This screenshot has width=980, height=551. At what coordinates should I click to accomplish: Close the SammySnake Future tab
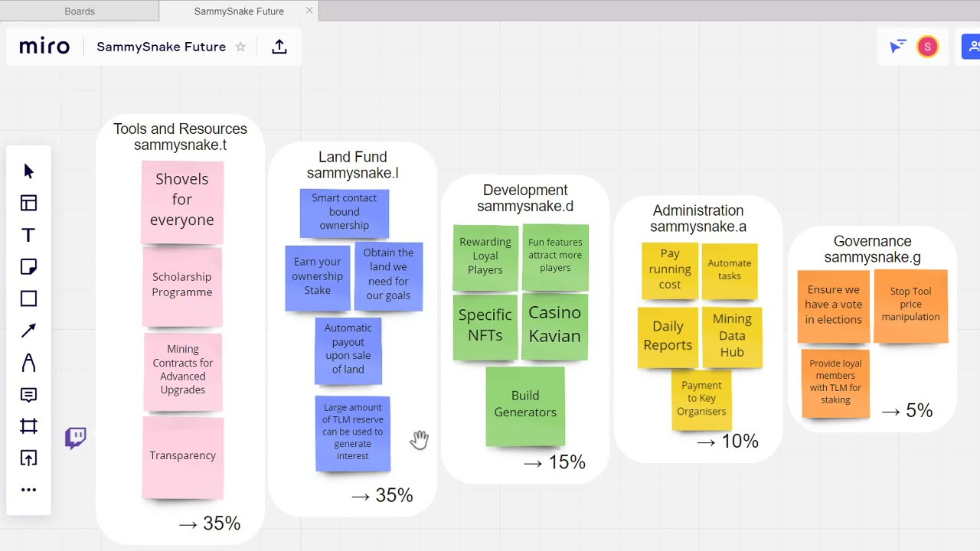(x=309, y=11)
